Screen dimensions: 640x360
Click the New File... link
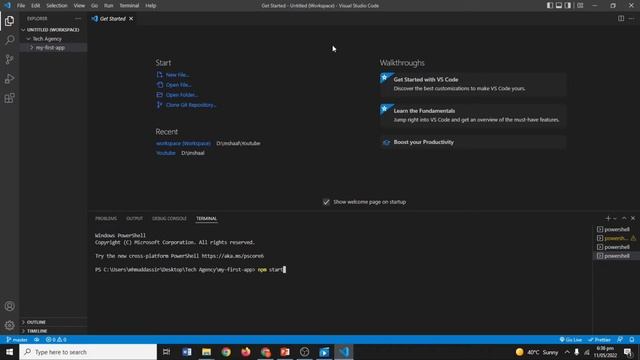177,75
